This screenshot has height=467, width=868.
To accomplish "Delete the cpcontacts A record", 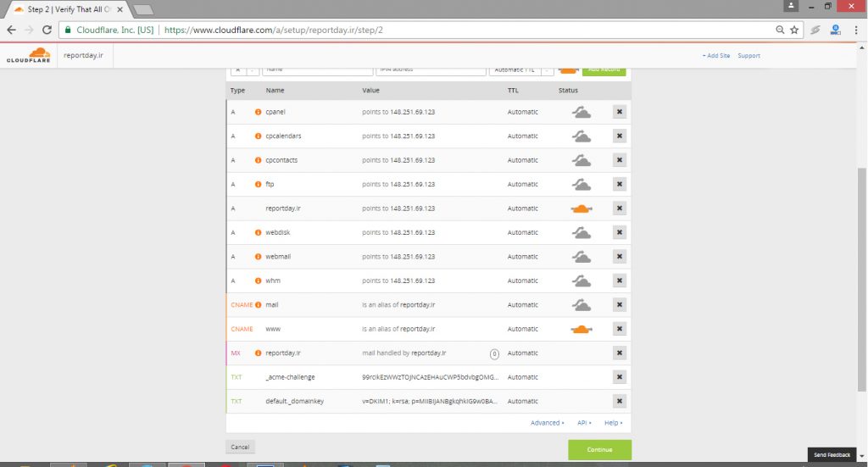I will [620, 160].
